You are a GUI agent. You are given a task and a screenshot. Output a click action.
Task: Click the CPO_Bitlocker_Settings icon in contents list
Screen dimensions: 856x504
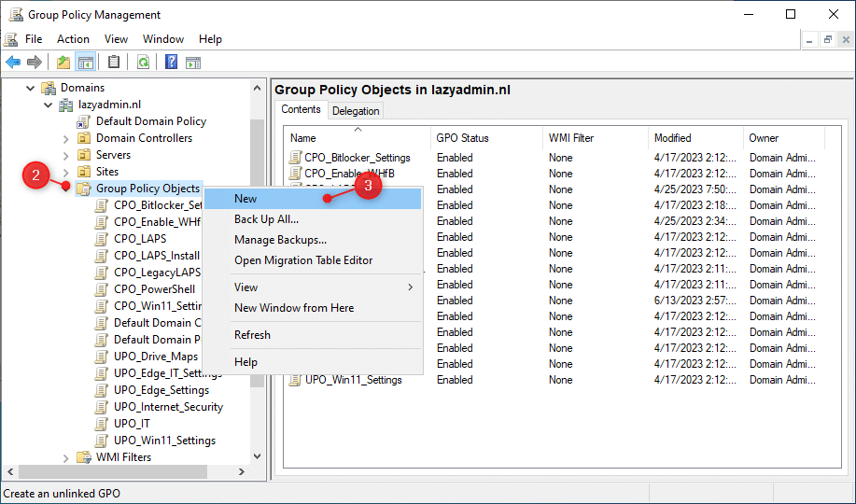[x=295, y=158]
